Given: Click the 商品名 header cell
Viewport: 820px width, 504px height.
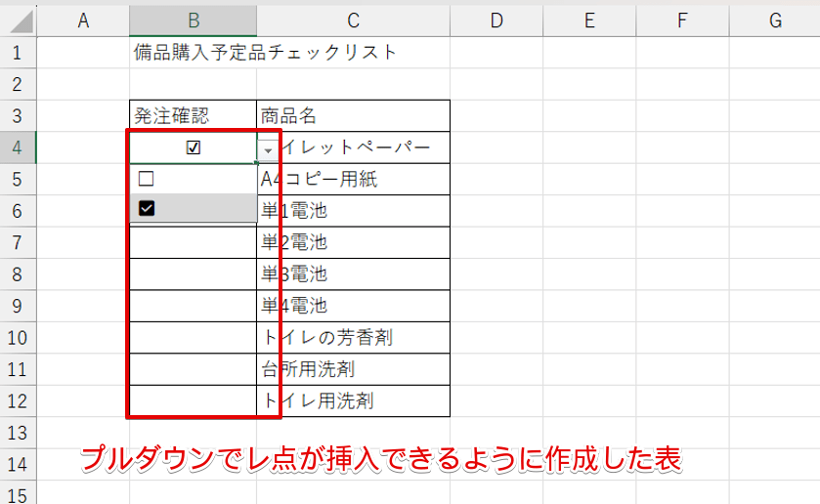Looking at the screenshot, I should click(353, 115).
